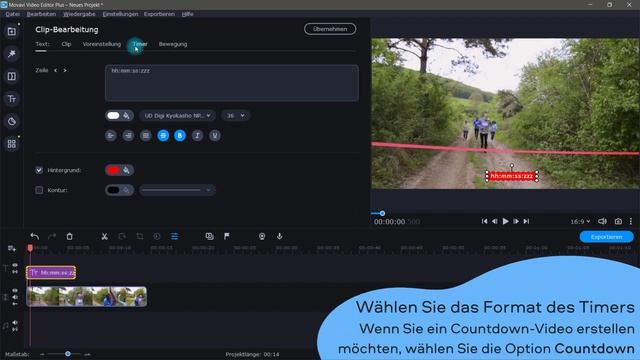
Task: Open the file import panel icon
Action: tap(11, 31)
